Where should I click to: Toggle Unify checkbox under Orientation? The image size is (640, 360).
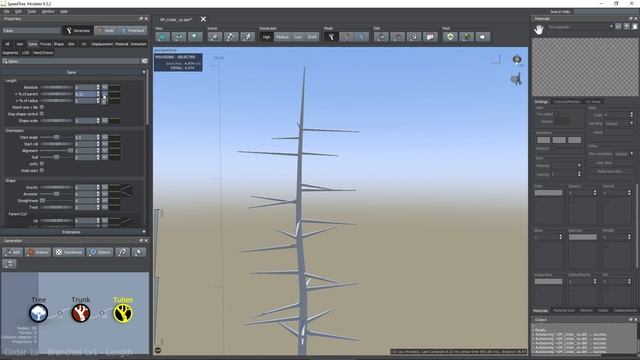(x=42, y=164)
